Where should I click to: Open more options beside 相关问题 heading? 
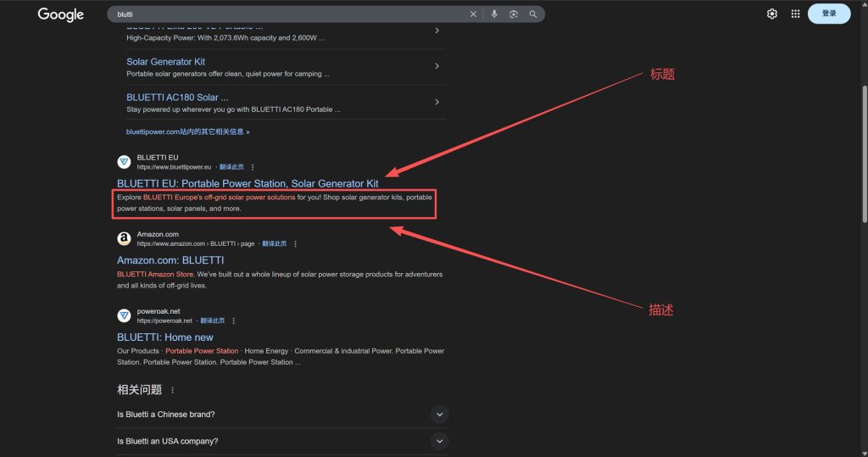[173, 390]
